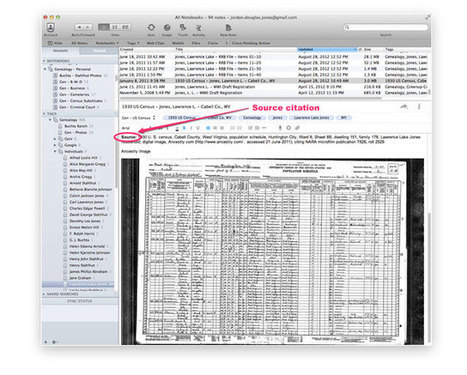Switch to the Shared tab in sidebar
The height and width of the screenshot is (375, 467).
(99, 51)
